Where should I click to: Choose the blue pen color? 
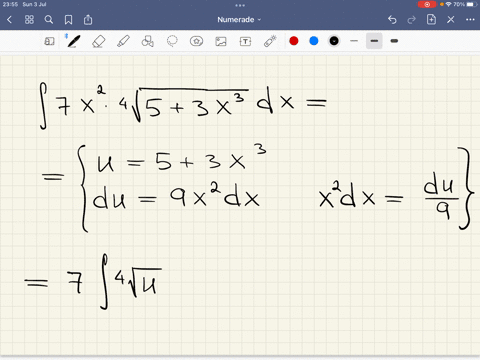click(314, 41)
